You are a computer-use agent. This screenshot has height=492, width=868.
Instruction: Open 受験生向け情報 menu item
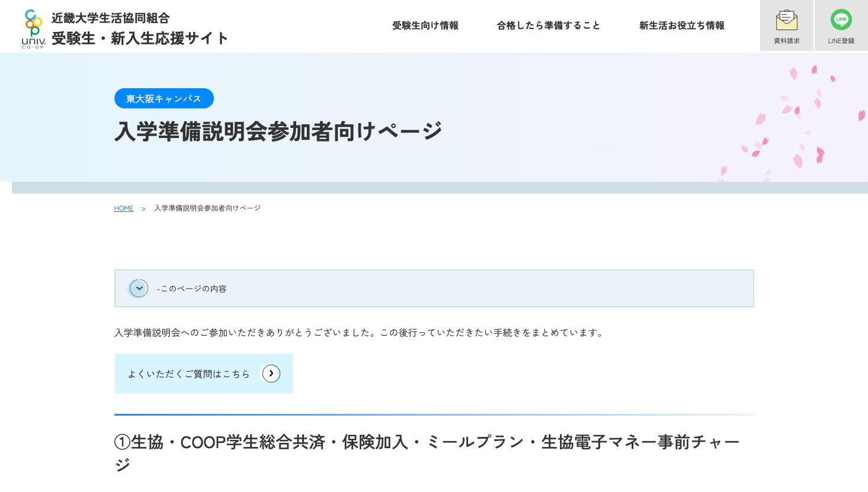pyautogui.click(x=425, y=25)
